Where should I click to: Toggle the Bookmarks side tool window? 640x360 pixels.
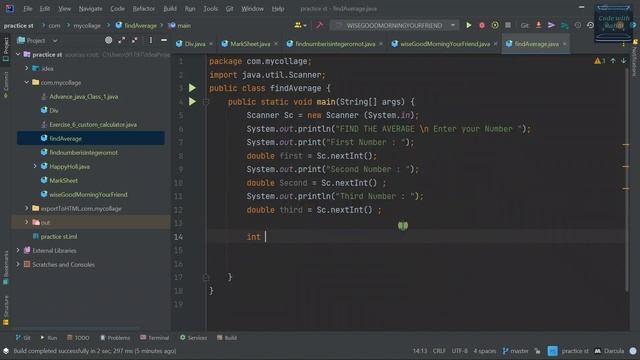tap(6, 267)
